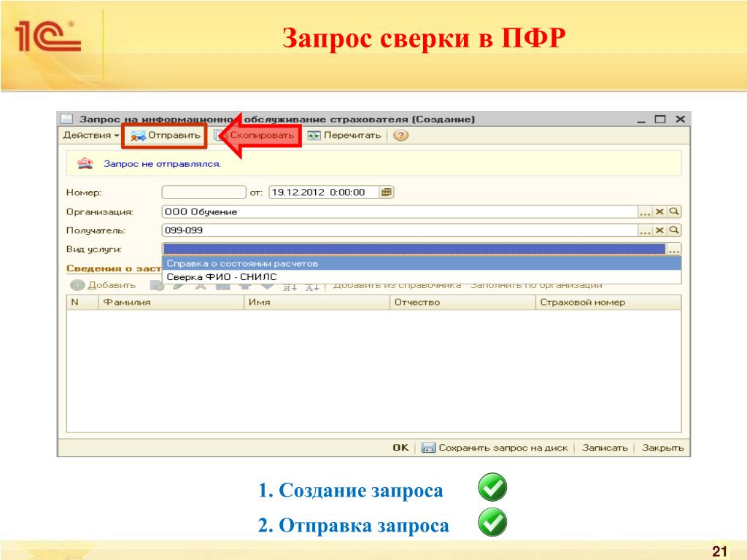Click the OK button
The height and width of the screenshot is (560, 747).
400,448
